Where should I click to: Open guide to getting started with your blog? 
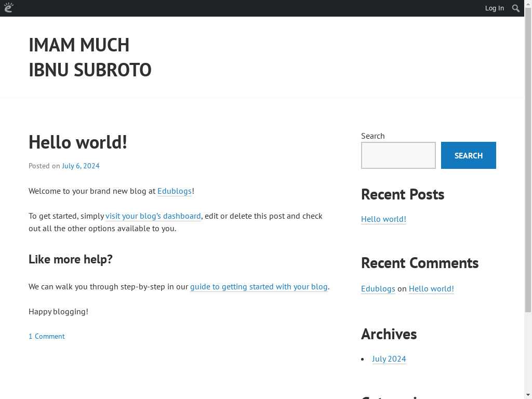[x=259, y=287]
